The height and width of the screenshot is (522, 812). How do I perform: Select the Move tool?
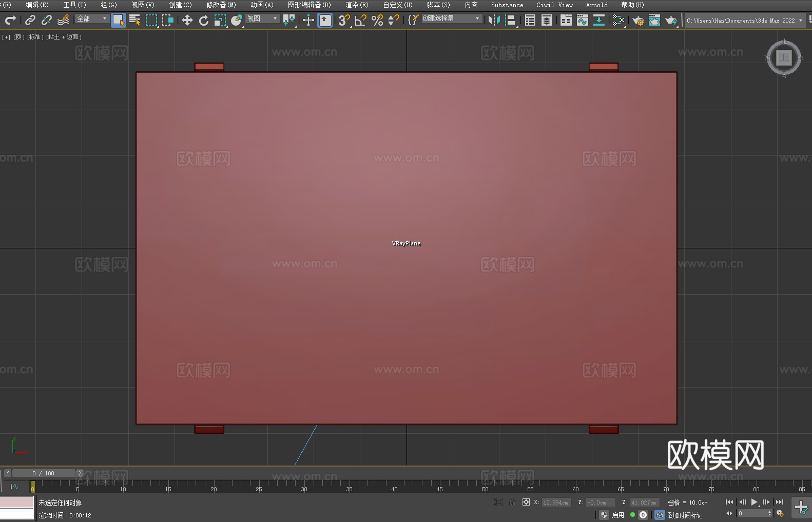click(x=187, y=20)
